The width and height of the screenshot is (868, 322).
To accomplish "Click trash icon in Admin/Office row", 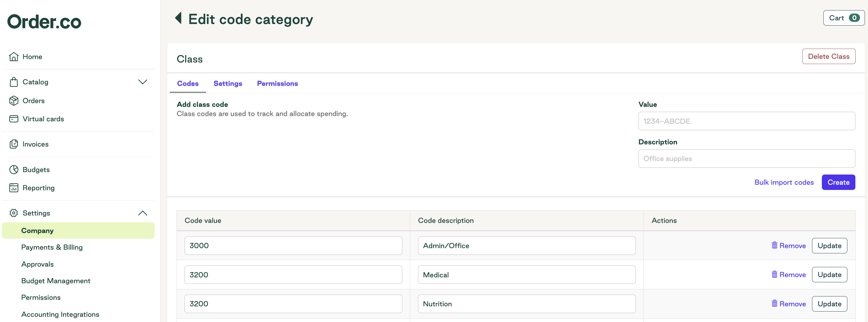I will click(774, 245).
